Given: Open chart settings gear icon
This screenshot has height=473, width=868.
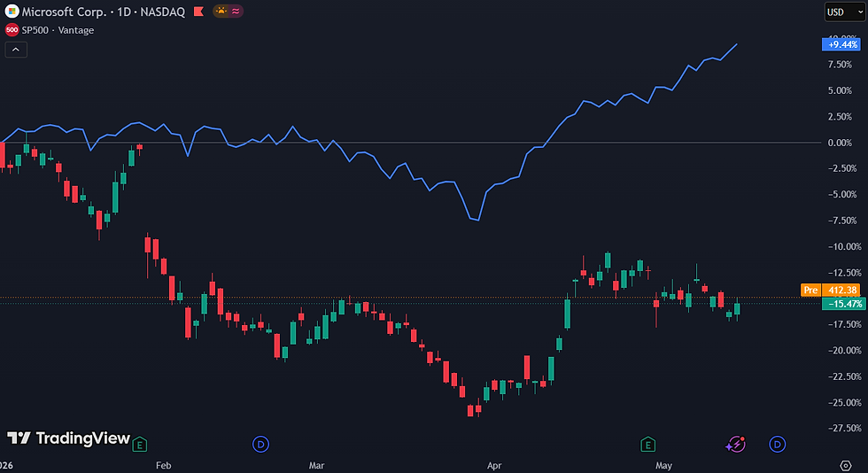Looking at the screenshot, I should tap(846, 465).
